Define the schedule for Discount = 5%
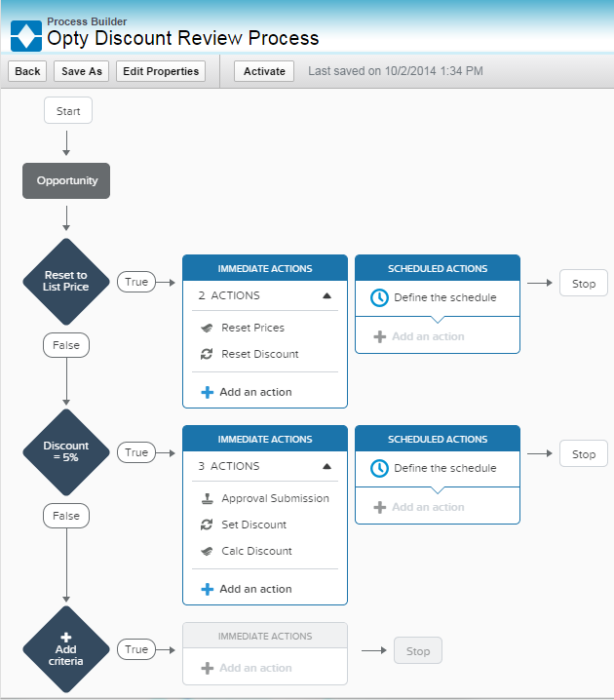 (444, 468)
